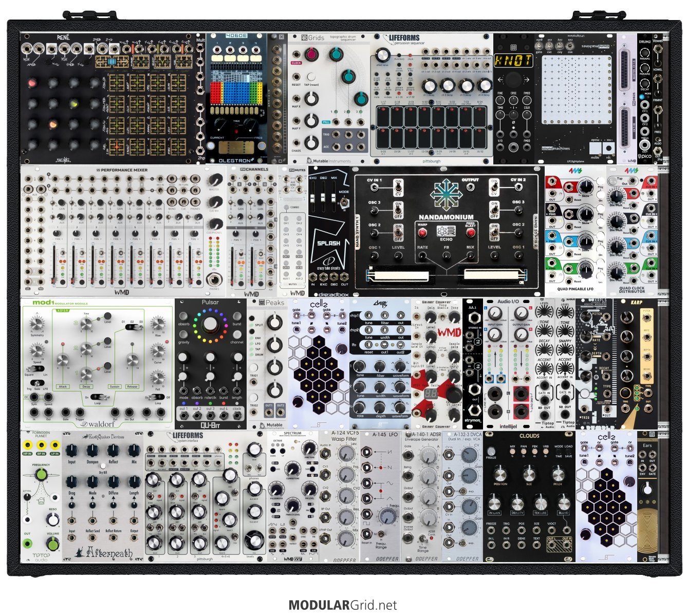Select the Karp module

click(x=637, y=364)
